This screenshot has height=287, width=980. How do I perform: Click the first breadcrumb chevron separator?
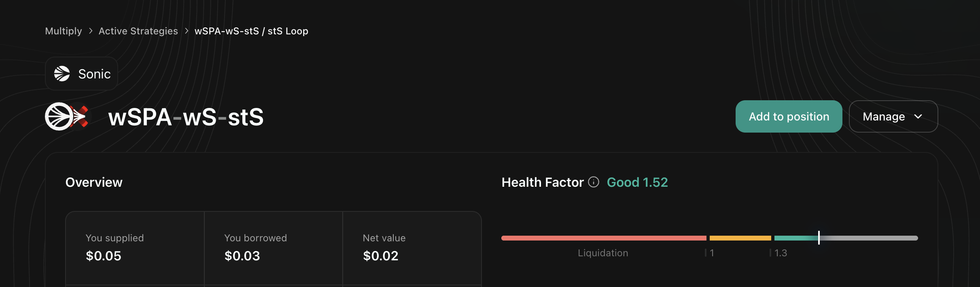click(91, 31)
